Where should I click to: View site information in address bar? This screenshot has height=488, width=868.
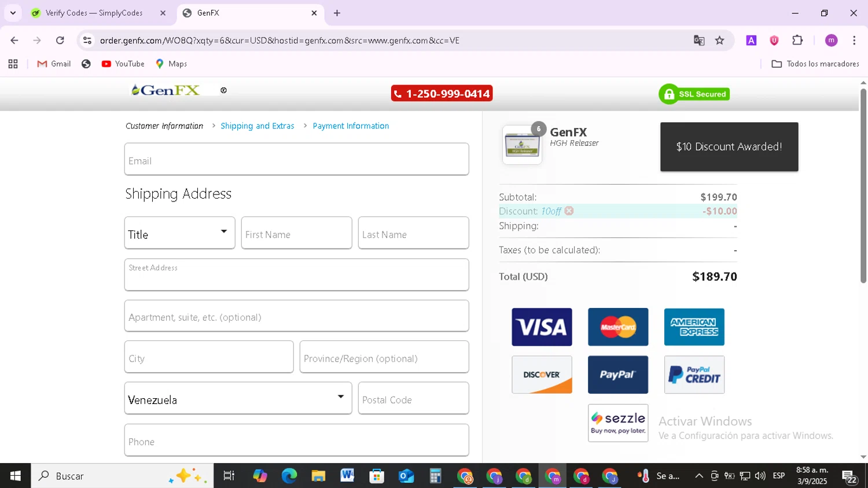[x=87, y=41]
